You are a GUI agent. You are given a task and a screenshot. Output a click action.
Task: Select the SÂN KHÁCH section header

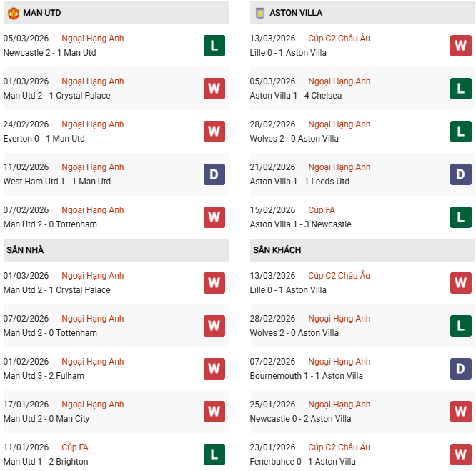277,250
